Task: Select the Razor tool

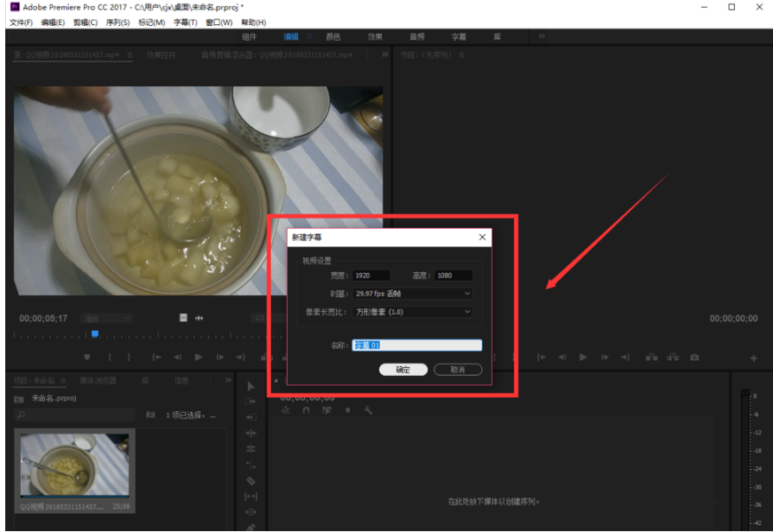Action: pyautogui.click(x=251, y=480)
